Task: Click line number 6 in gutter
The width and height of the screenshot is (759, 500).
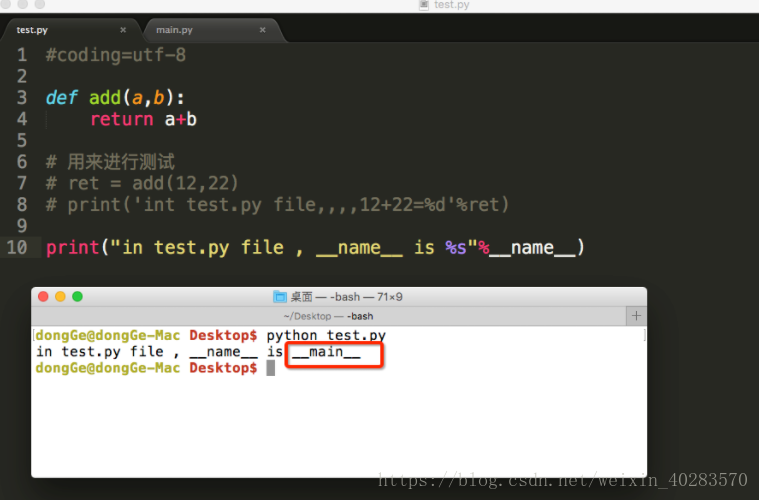Action: pos(22,162)
